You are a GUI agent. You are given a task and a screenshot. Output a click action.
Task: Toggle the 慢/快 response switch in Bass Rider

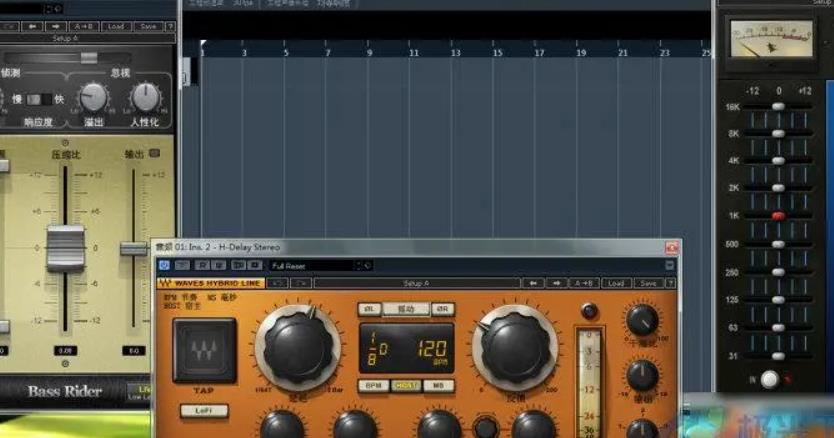point(38,99)
